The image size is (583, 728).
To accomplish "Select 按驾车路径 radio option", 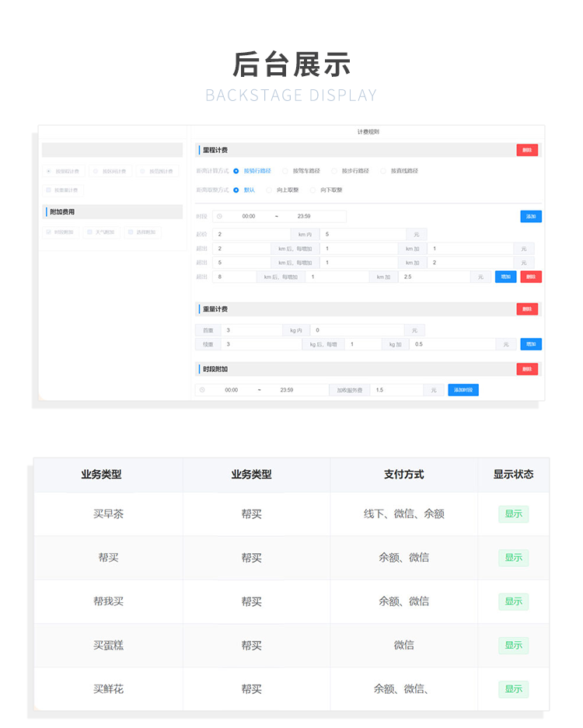I will pyautogui.click(x=285, y=171).
